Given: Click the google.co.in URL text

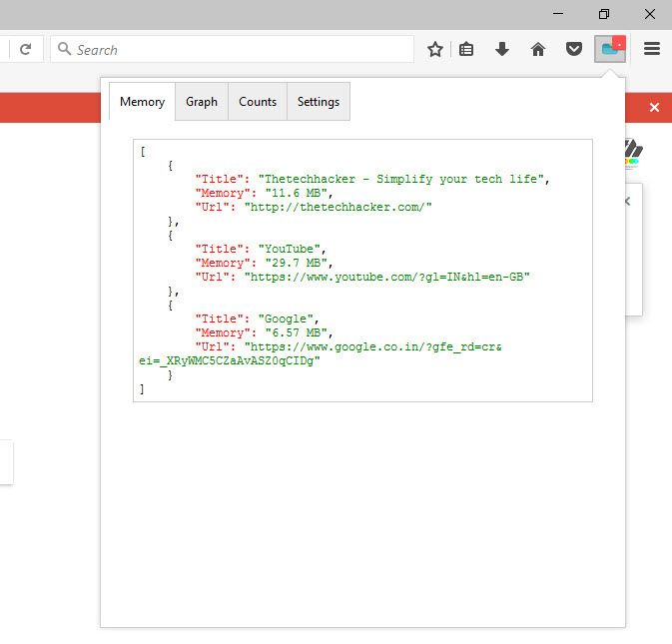Looking at the screenshot, I should tap(321, 353).
